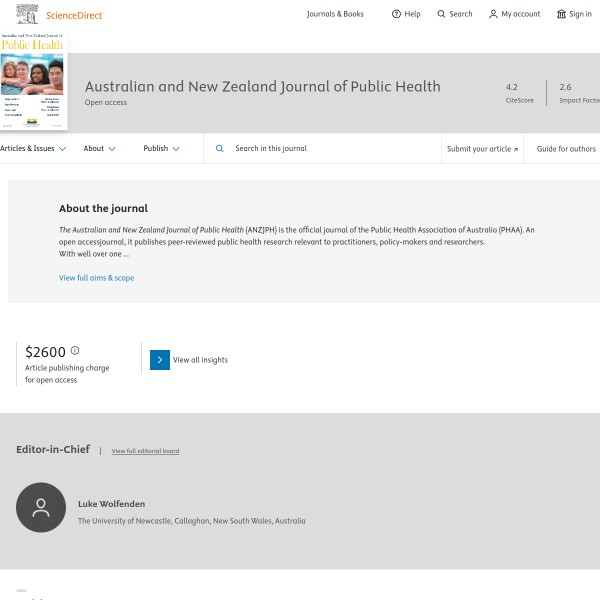This screenshot has height=600, width=600.
Task: Click Luke Wolfenden's avatar icon
Action: 41,508
